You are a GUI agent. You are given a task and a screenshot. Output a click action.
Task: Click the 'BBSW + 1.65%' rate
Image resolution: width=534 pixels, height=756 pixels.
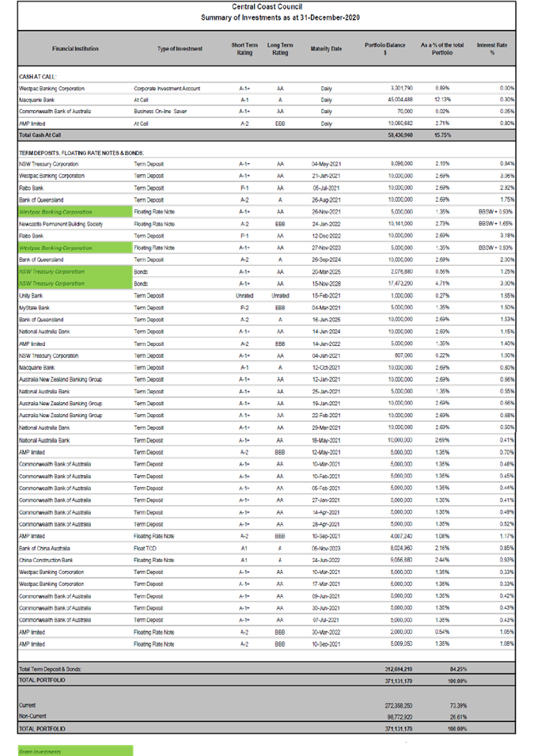495,224
